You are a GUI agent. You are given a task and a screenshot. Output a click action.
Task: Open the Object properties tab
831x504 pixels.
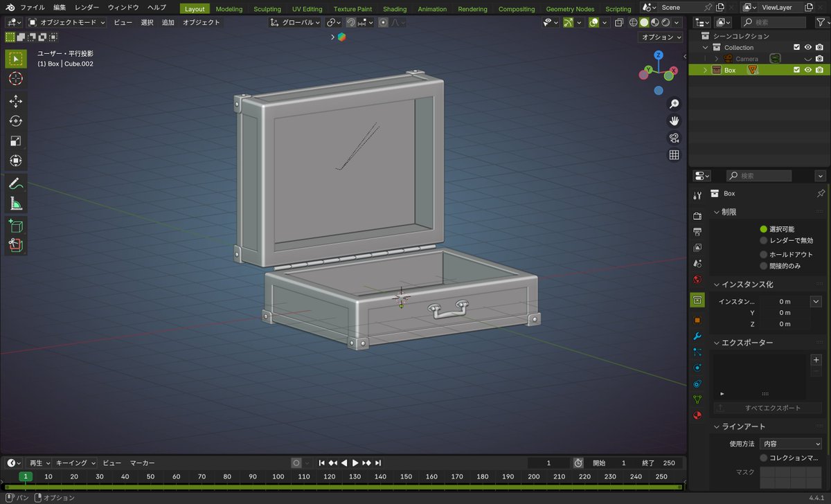click(697, 320)
